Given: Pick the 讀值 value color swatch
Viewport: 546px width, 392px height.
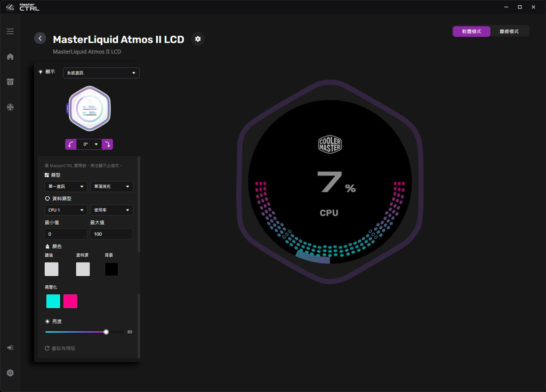Looking at the screenshot, I should [52, 269].
